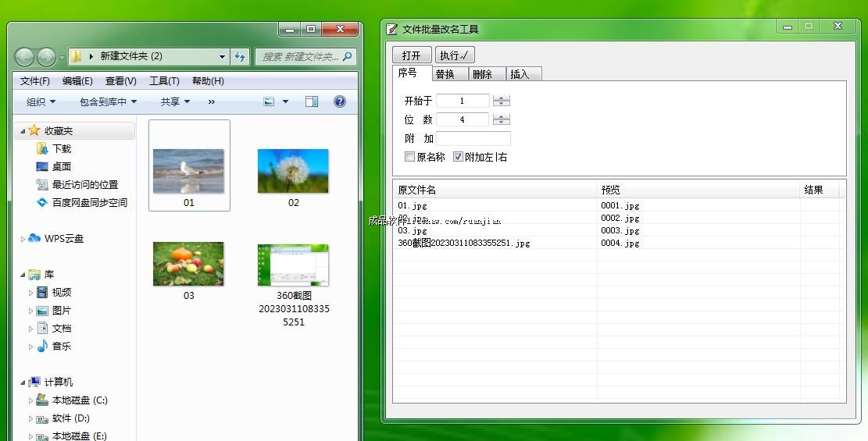Click the 执行√ button
Viewport: 868px width, 441px height.
tap(455, 55)
